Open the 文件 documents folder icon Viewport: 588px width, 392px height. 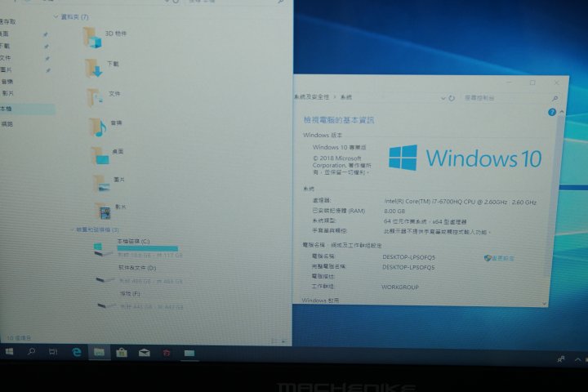pyautogui.click(x=96, y=97)
